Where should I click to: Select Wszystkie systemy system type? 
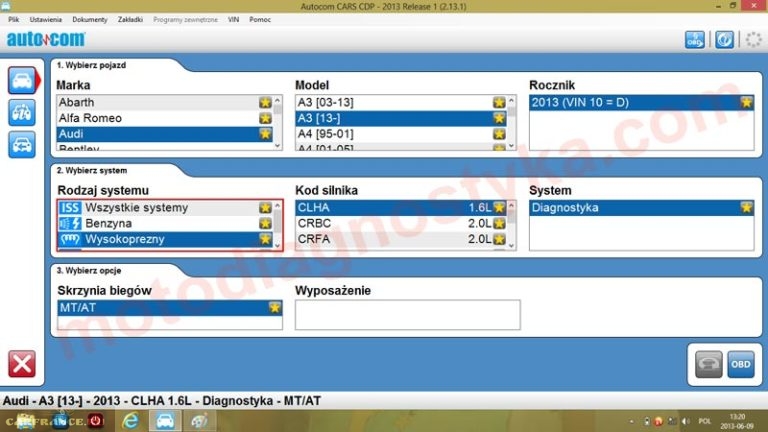click(x=165, y=208)
